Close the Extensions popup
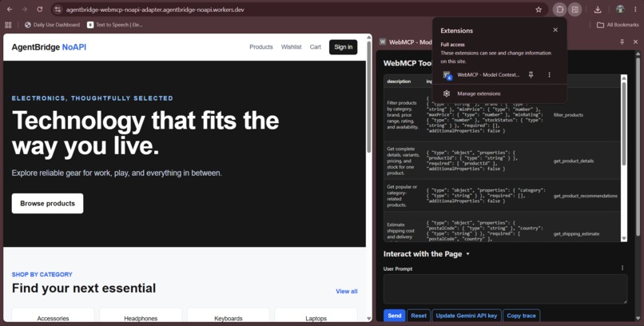 (x=555, y=30)
